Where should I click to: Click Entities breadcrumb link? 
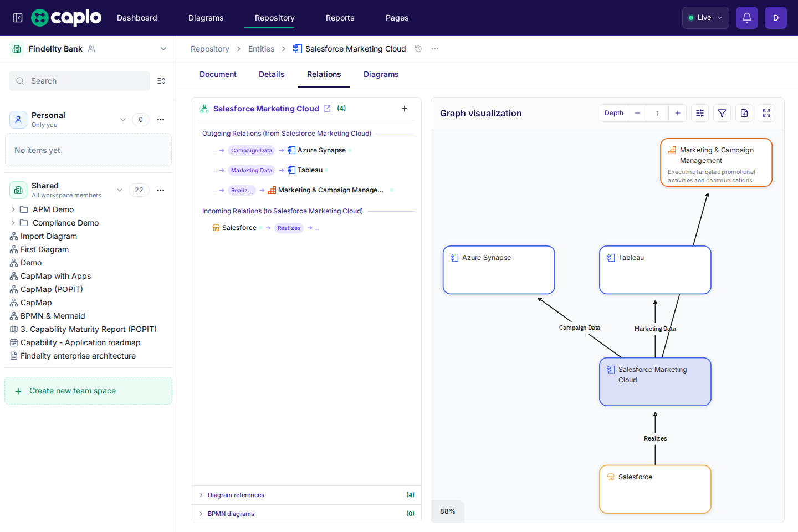262,49
